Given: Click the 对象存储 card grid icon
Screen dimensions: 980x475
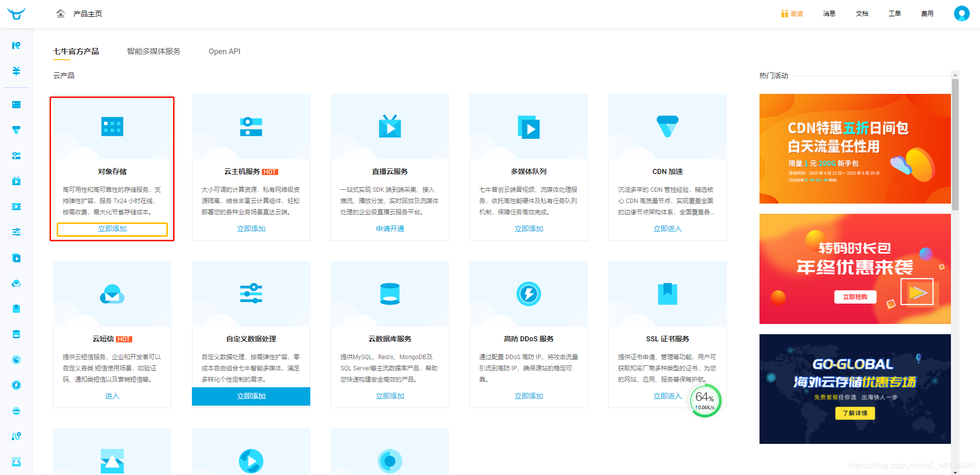Looking at the screenshot, I should (112, 127).
